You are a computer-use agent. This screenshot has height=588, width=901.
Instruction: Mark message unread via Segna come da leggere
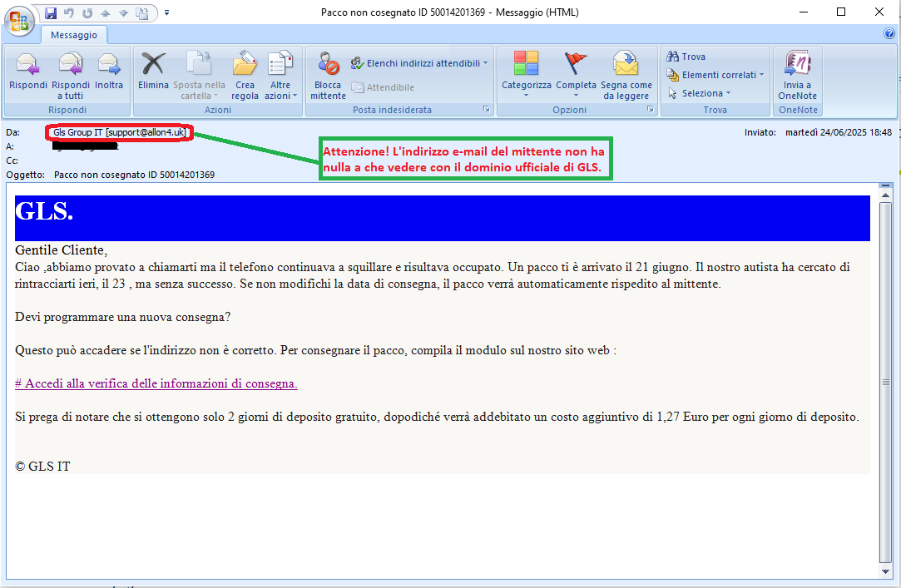(626, 75)
